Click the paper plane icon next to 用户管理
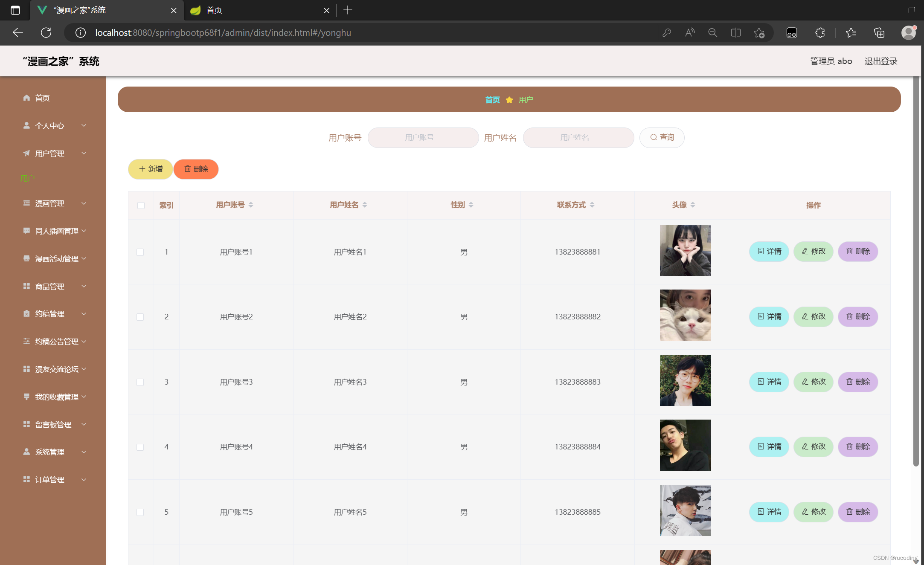Screen dimensions: 924x565 (x=26, y=153)
